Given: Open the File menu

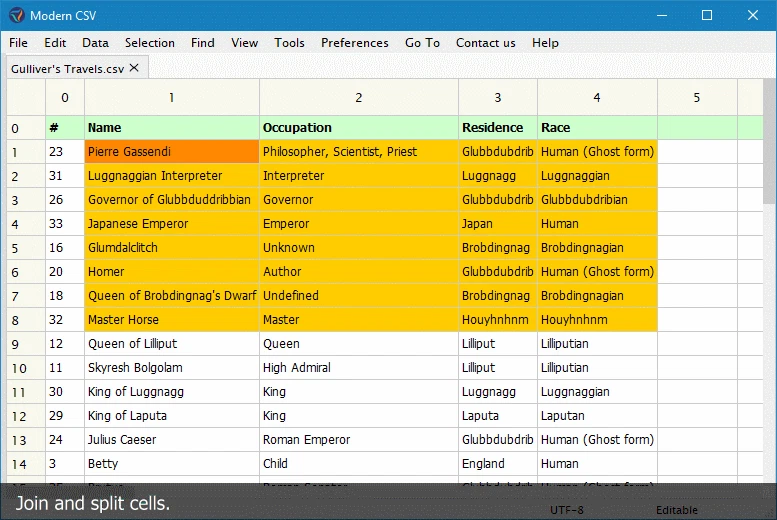Looking at the screenshot, I should click(18, 43).
